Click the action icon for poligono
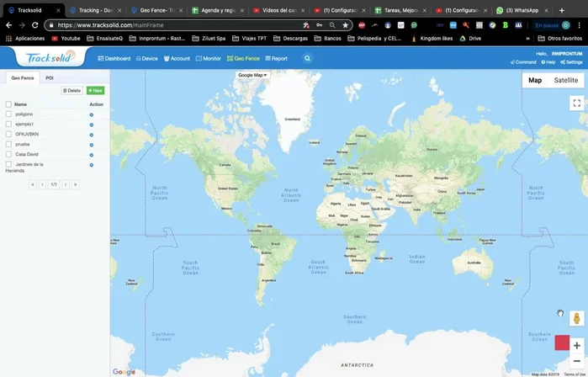 [92, 114]
